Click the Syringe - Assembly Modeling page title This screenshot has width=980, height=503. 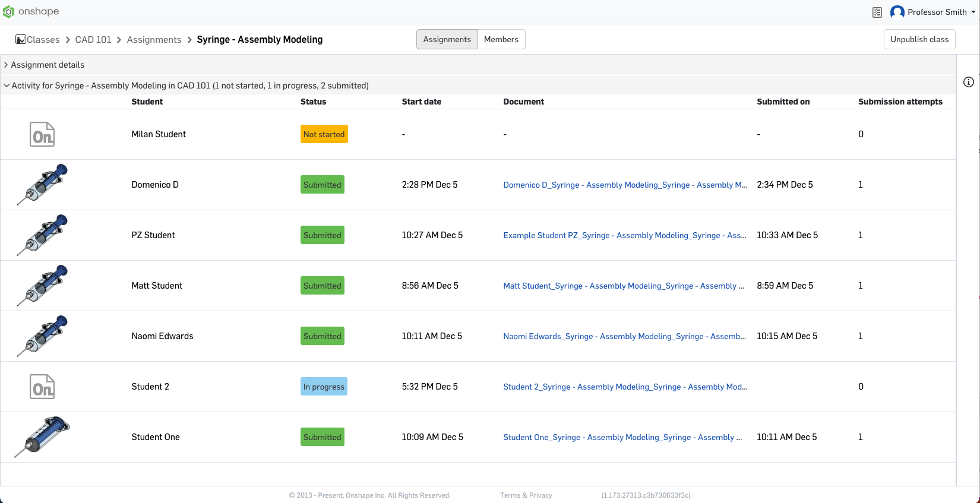[260, 40]
